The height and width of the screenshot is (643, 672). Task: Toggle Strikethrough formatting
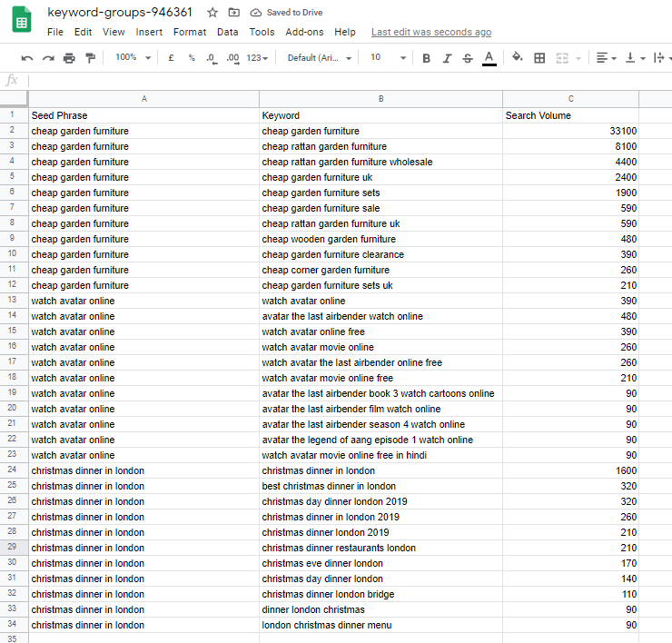tap(468, 58)
